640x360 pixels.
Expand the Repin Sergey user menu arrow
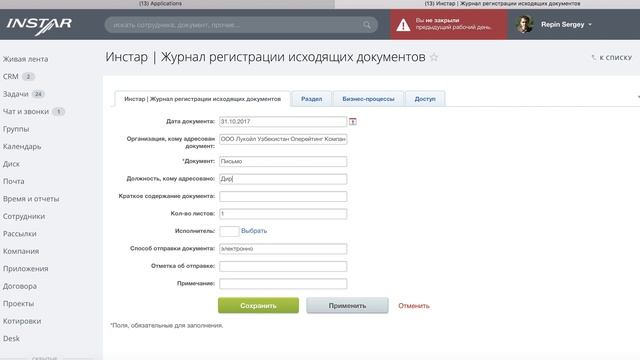590,25
